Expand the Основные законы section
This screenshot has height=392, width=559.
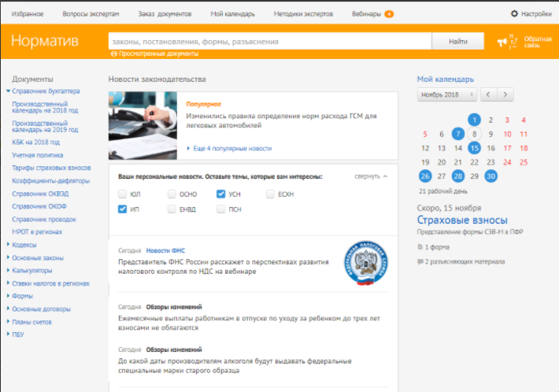pos(8,257)
